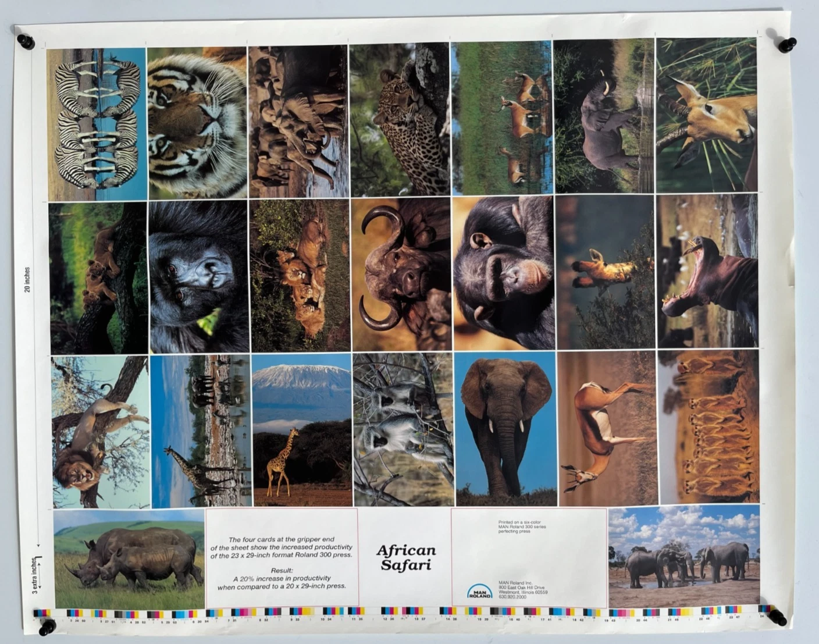Select the African Safari title text
This screenshot has height=644, width=819.
(x=406, y=558)
